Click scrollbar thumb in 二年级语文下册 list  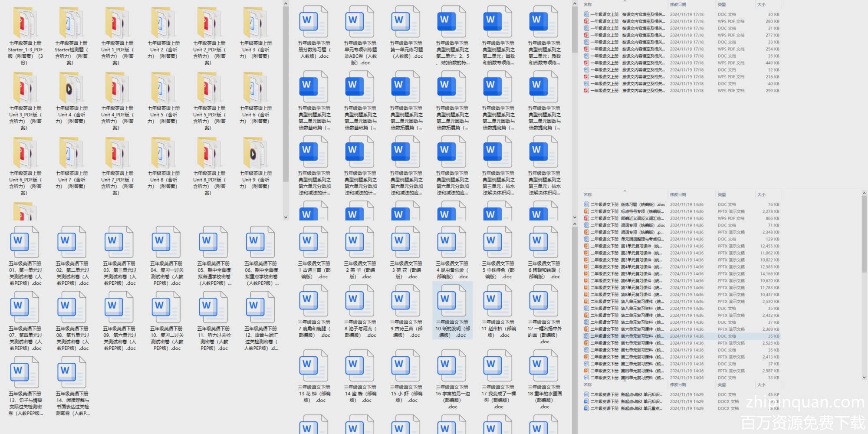864,234
